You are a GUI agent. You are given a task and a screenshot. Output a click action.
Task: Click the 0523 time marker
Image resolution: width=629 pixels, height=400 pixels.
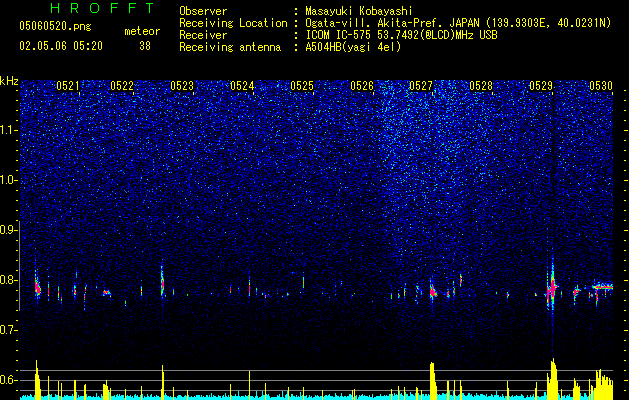click(182, 86)
